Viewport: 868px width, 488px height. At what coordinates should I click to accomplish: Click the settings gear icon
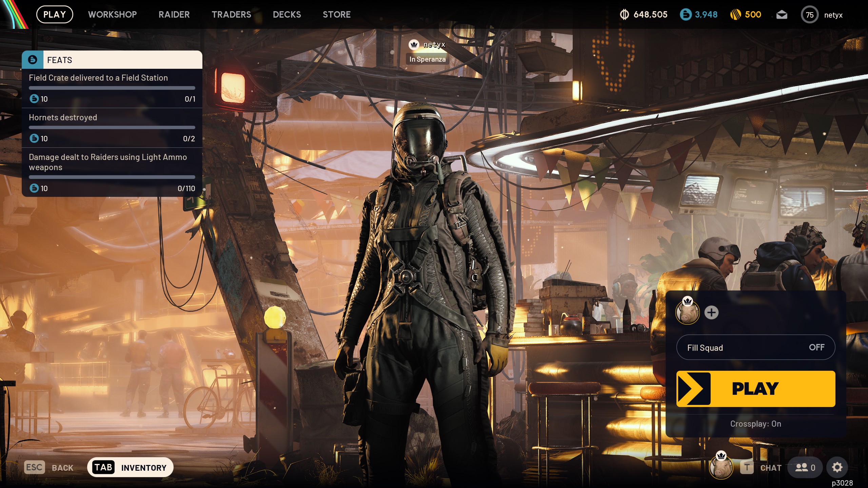pyautogui.click(x=837, y=468)
